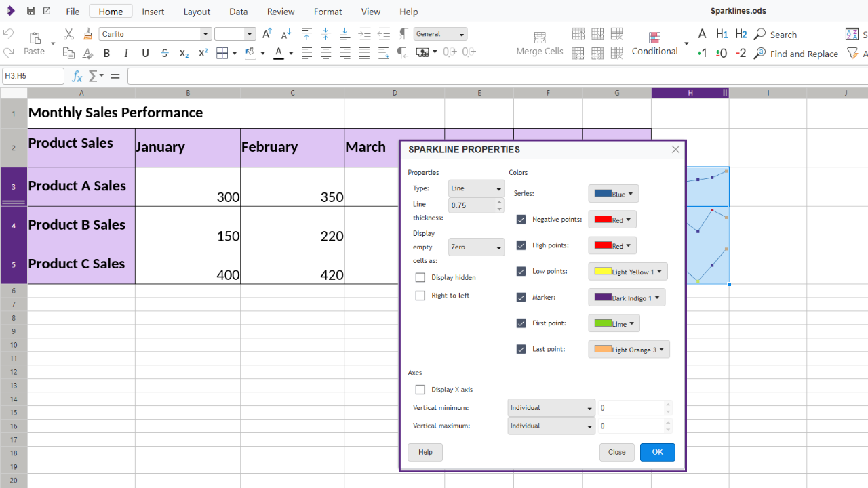The width and height of the screenshot is (868, 488).
Task: Apply bold formatting
Action: point(106,52)
